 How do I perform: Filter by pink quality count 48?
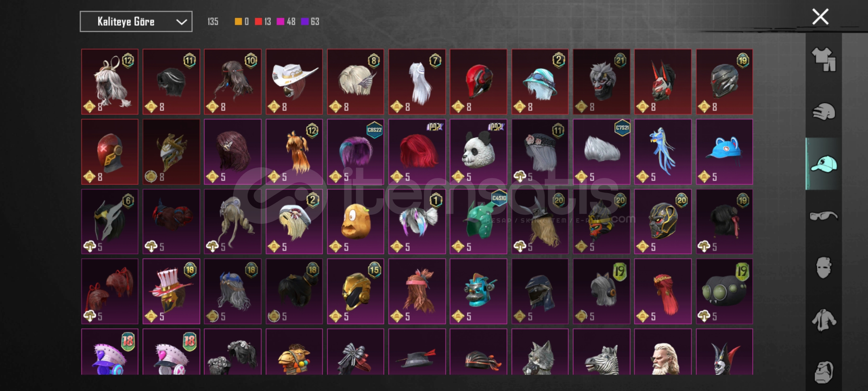coord(286,22)
